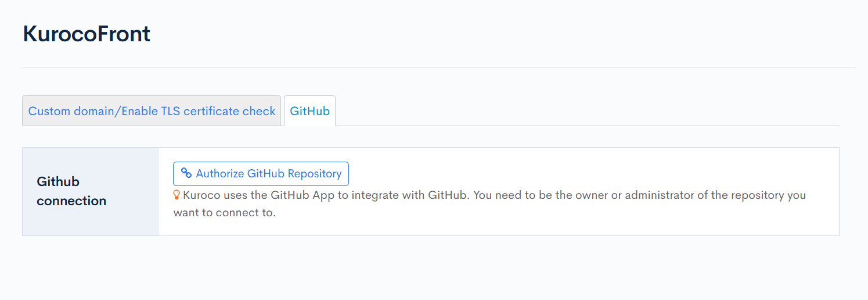
Task: Click 'want to connect to.' hint line
Action: [x=224, y=213]
